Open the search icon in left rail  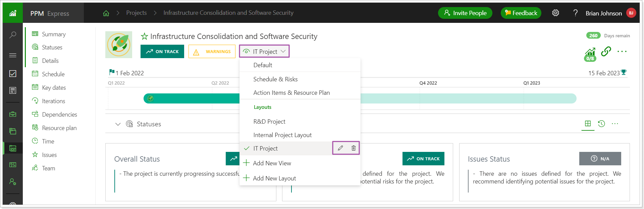pos(13,35)
